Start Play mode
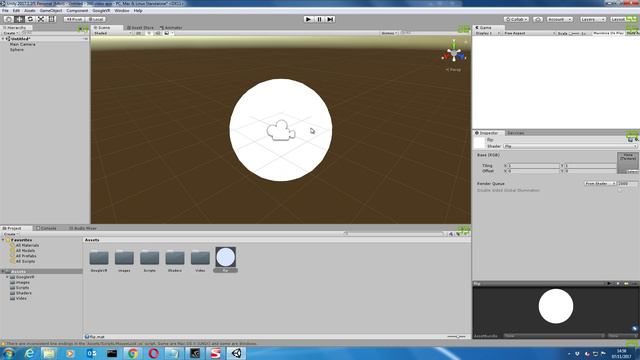 (x=309, y=19)
